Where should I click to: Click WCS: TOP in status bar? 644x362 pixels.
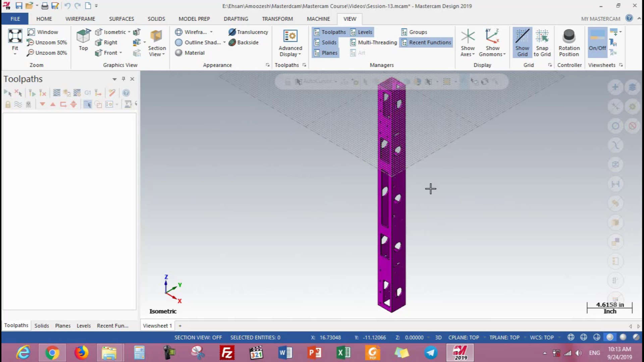click(542, 338)
